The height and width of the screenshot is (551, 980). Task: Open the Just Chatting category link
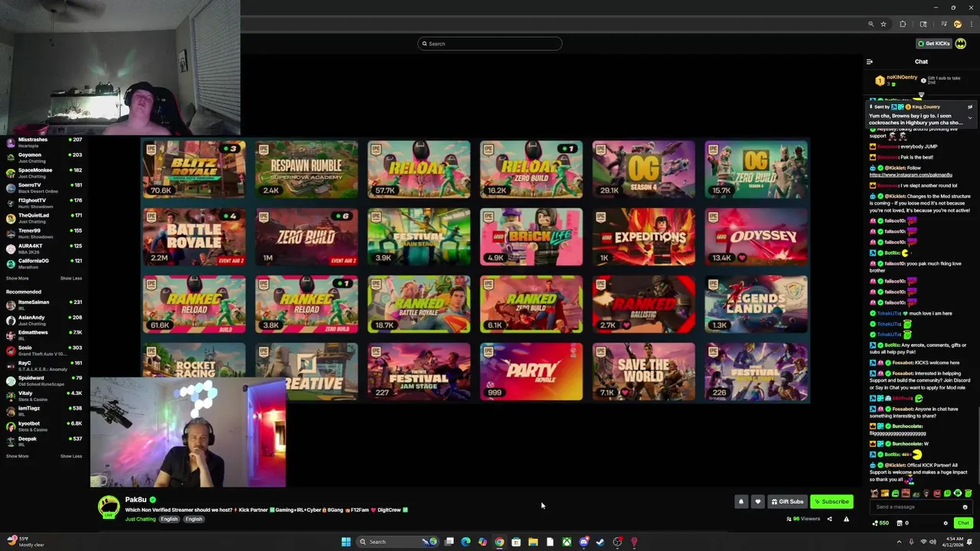point(140,519)
